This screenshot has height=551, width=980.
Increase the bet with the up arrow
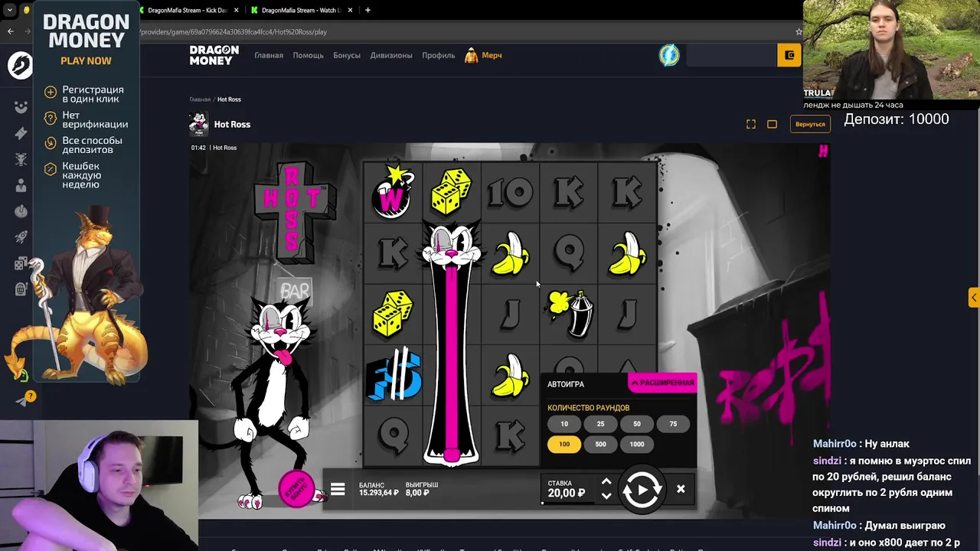[x=606, y=481]
